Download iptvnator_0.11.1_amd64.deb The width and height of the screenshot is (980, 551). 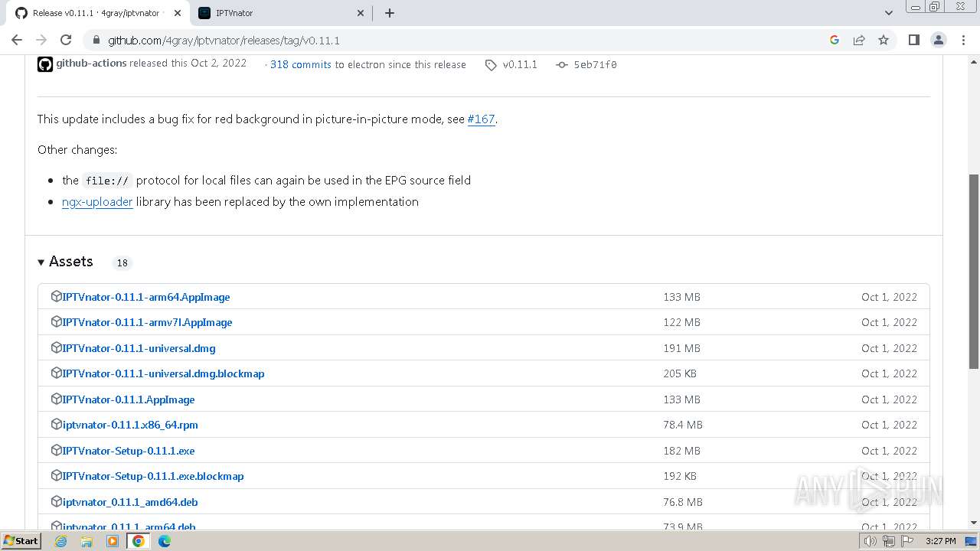coord(130,502)
